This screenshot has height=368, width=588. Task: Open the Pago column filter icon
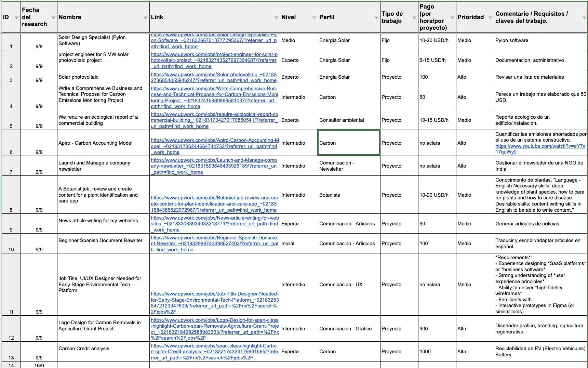coord(452,17)
